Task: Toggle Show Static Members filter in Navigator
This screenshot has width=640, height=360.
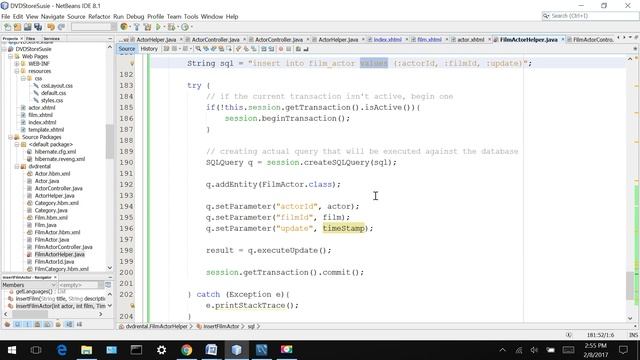Action: click(27, 324)
